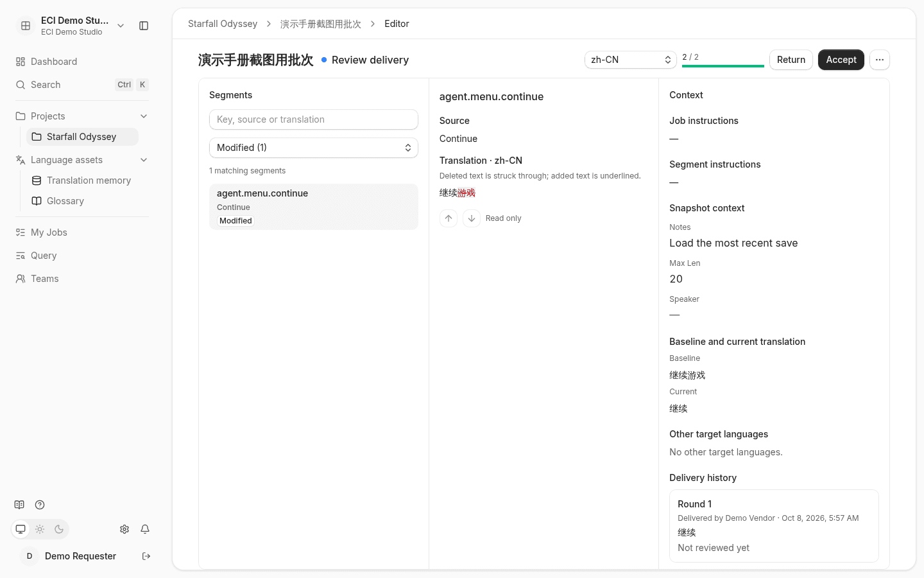This screenshot has width=924, height=578.
Task: Open the workspace switcher dropdown
Action: pos(121,26)
